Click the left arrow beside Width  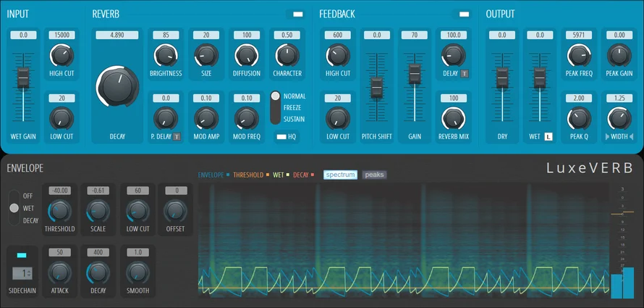pyautogui.click(x=606, y=136)
